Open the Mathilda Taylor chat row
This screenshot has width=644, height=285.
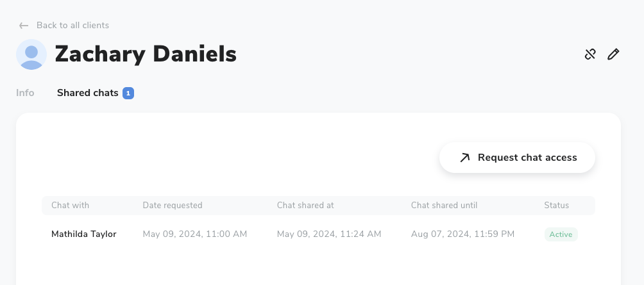(x=318, y=234)
